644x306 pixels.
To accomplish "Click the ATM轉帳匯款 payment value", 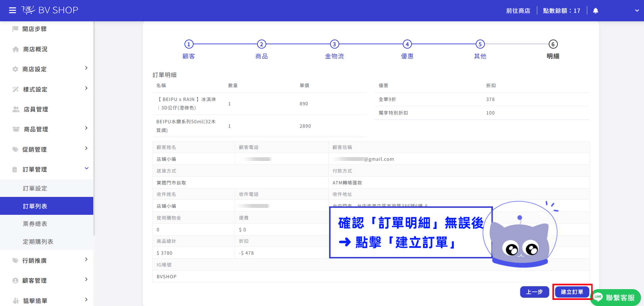I will [347, 183].
